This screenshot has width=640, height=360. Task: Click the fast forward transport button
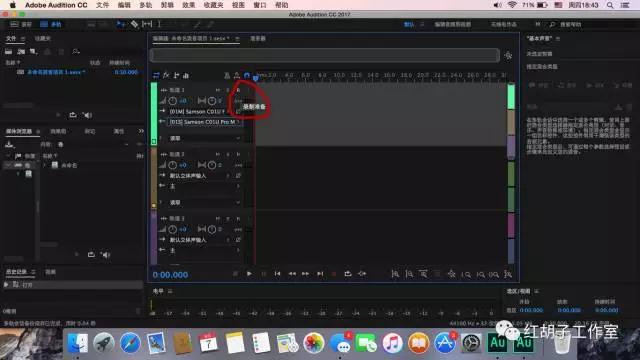(305, 274)
